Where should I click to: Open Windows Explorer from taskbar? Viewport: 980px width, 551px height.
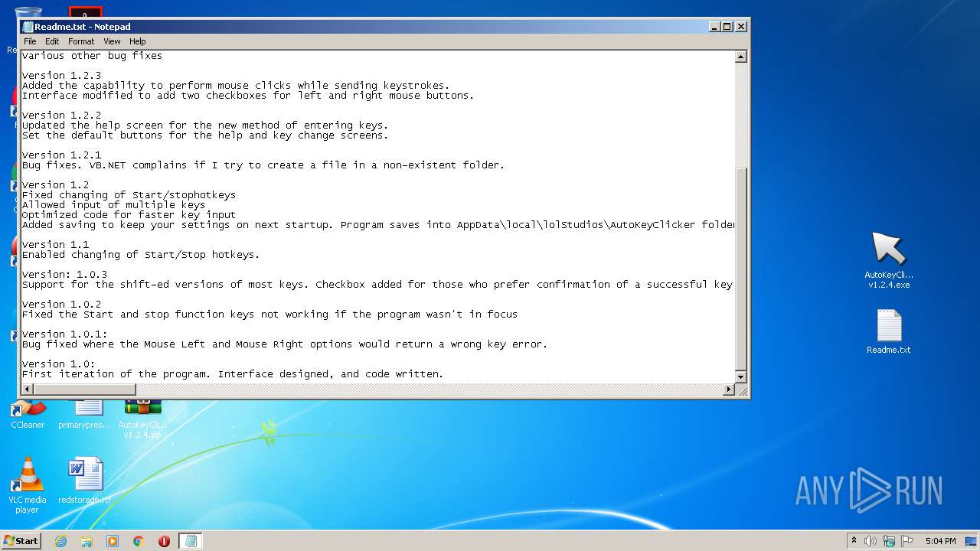[x=87, y=541]
